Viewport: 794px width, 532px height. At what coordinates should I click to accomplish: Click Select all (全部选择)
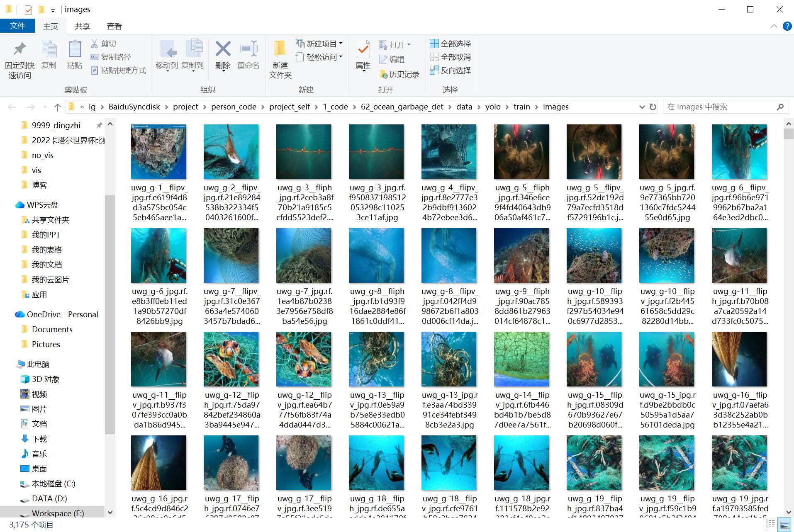[x=451, y=44]
